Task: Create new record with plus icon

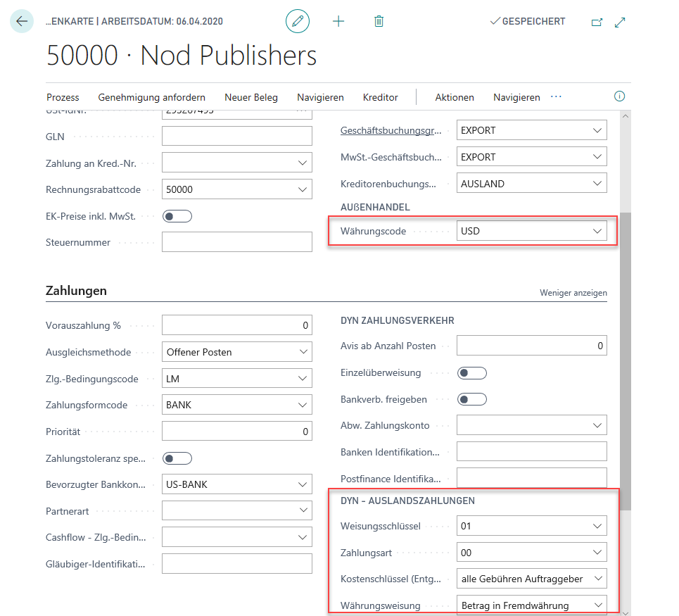Action: pos(338,21)
